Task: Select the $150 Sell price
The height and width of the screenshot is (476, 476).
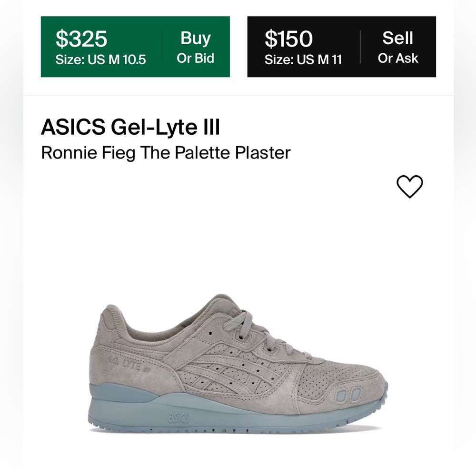Action: (x=288, y=39)
